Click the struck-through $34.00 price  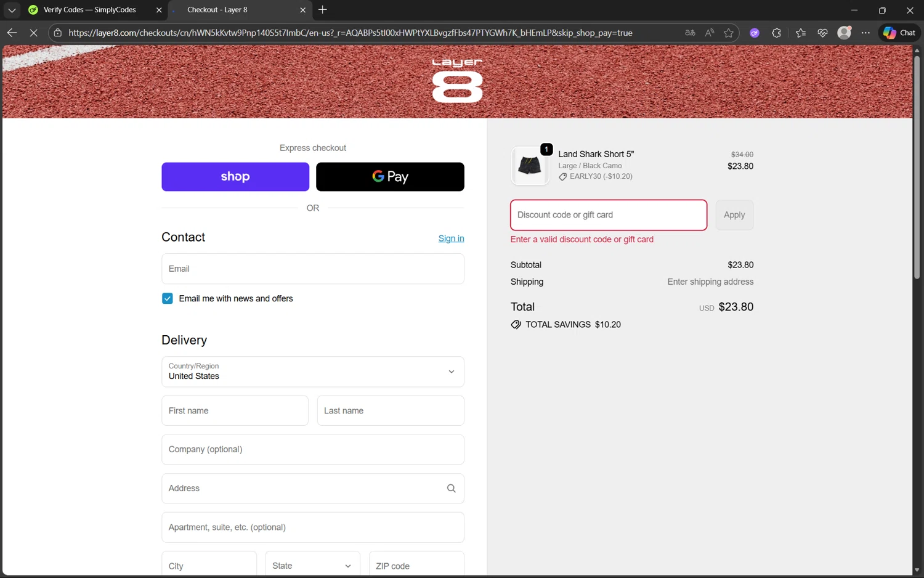[x=742, y=155]
